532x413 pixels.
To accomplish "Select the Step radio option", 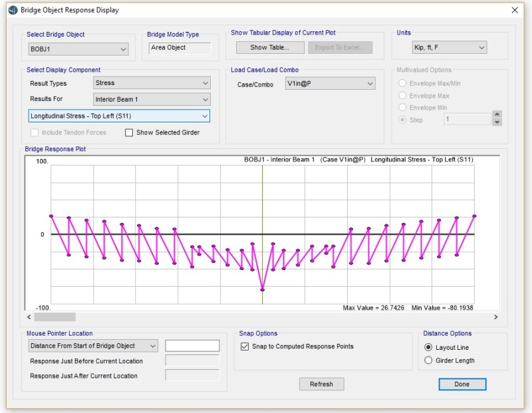I will (402, 120).
